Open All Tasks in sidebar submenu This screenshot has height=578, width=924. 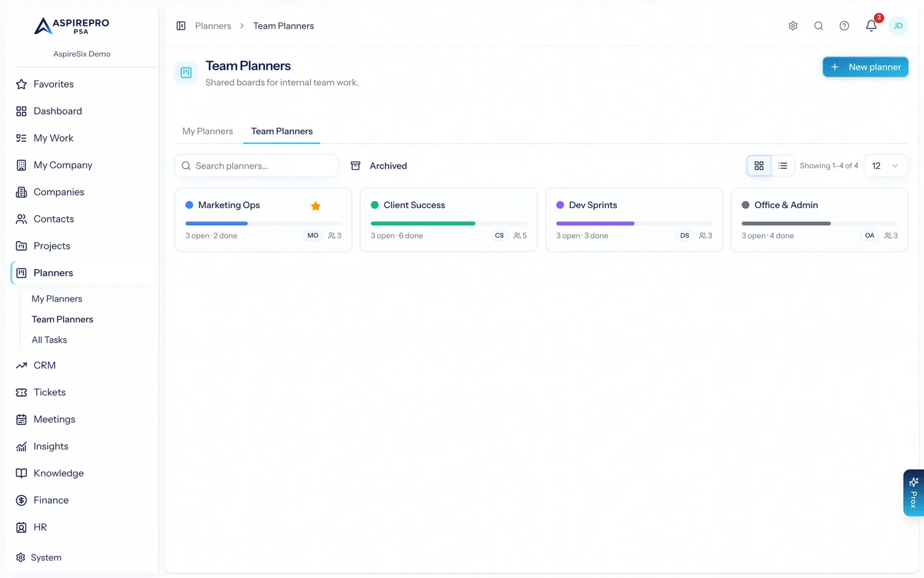[x=49, y=340]
